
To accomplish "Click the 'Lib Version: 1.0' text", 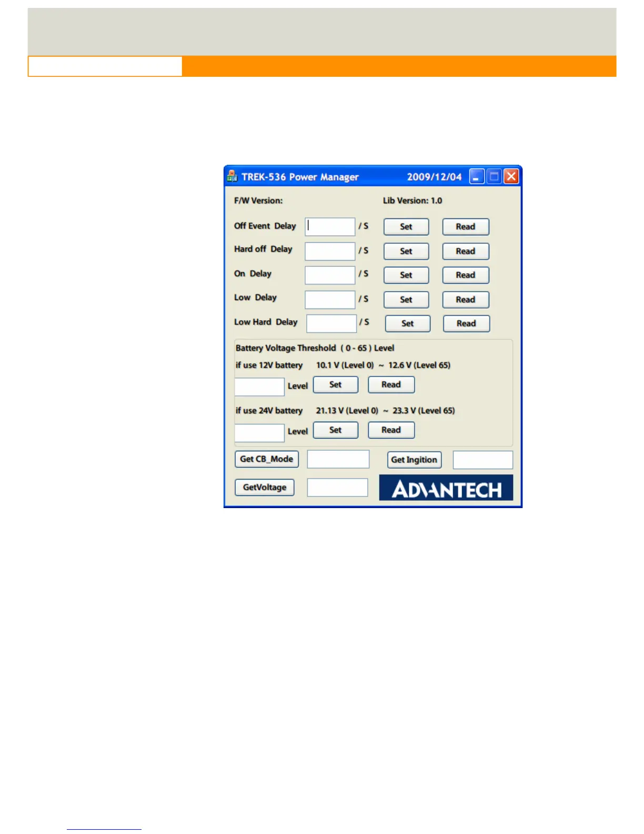I will click(x=412, y=201).
